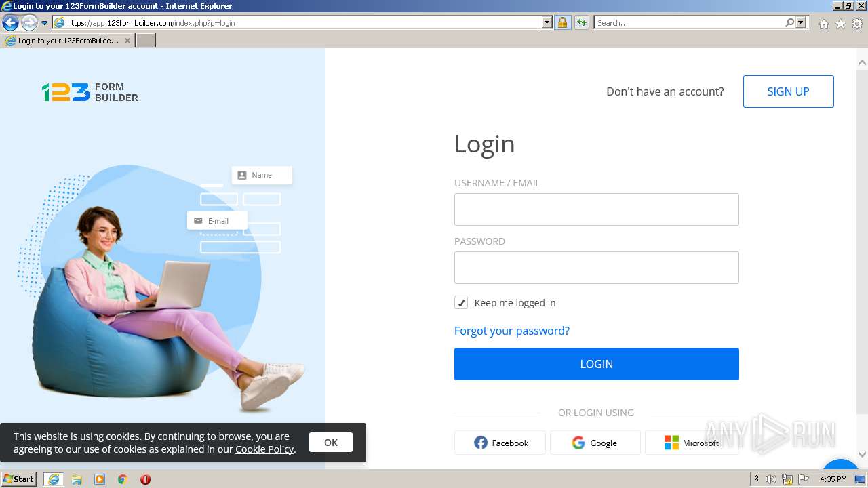
Task: Restore down the Internet Explorer window
Action: 849,6
